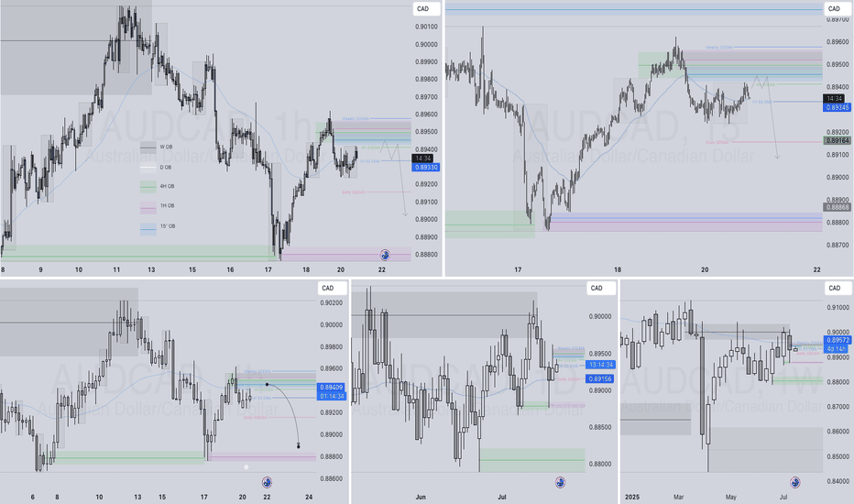Click the Daily 50EMA label in the 1h chart
The image size is (854, 504).
click(354, 192)
